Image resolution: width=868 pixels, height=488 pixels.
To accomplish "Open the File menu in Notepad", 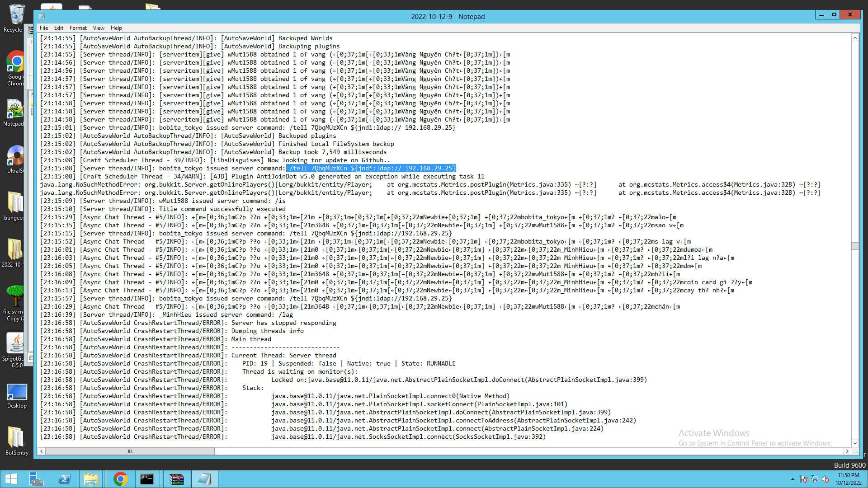I will (44, 28).
